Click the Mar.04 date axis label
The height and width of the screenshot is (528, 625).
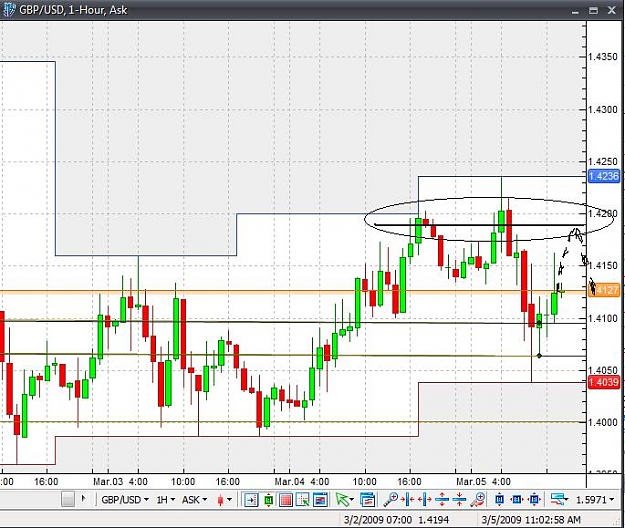tap(290, 482)
